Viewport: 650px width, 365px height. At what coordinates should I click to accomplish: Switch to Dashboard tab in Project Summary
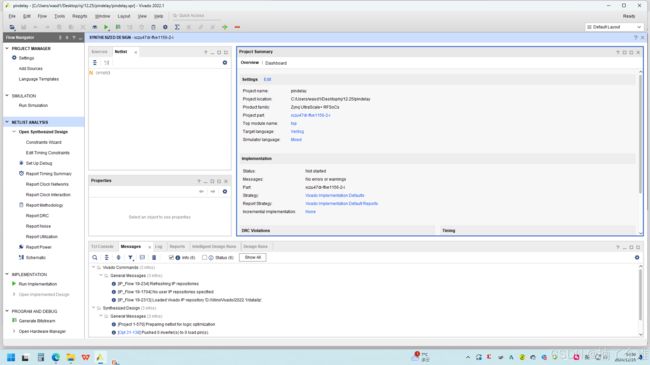[276, 63]
